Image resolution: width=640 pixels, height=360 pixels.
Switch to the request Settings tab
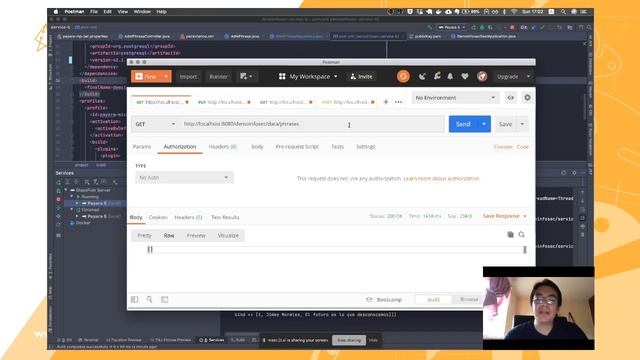click(x=366, y=147)
